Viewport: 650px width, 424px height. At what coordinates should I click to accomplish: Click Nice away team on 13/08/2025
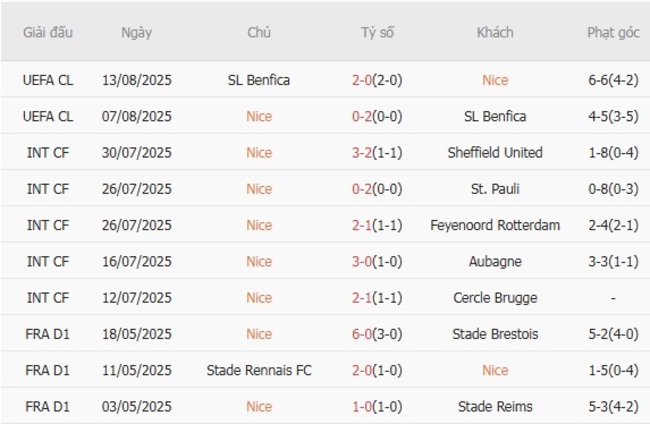[x=495, y=80]
